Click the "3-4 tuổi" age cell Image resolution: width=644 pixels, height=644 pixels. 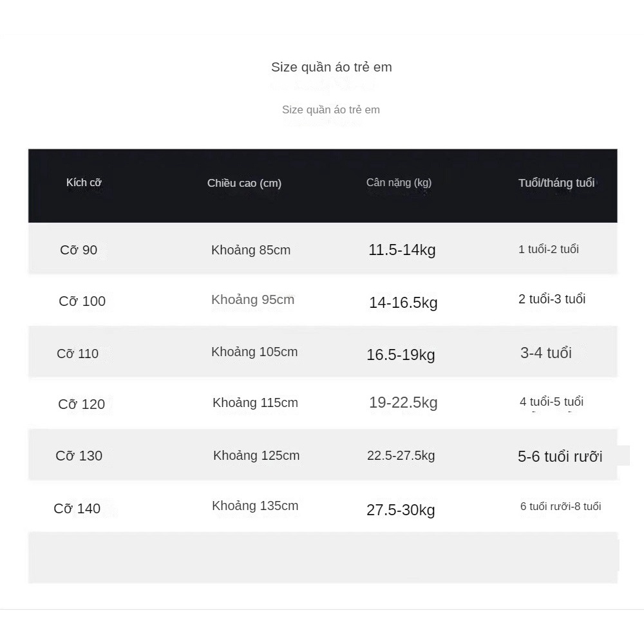click(545, 353)
